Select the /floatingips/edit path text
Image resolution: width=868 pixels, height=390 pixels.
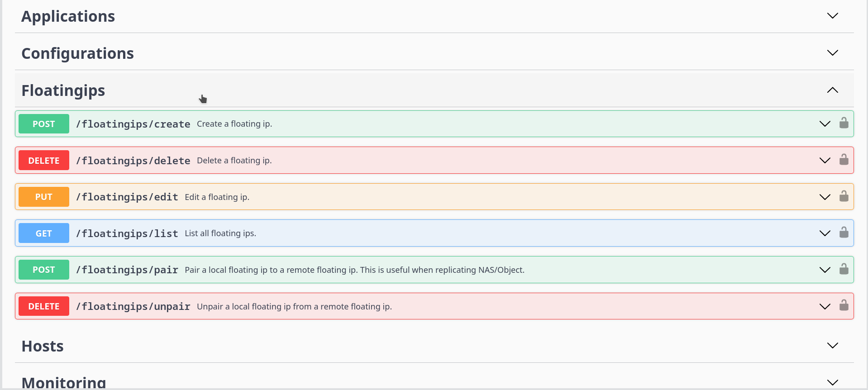point(127,197)
